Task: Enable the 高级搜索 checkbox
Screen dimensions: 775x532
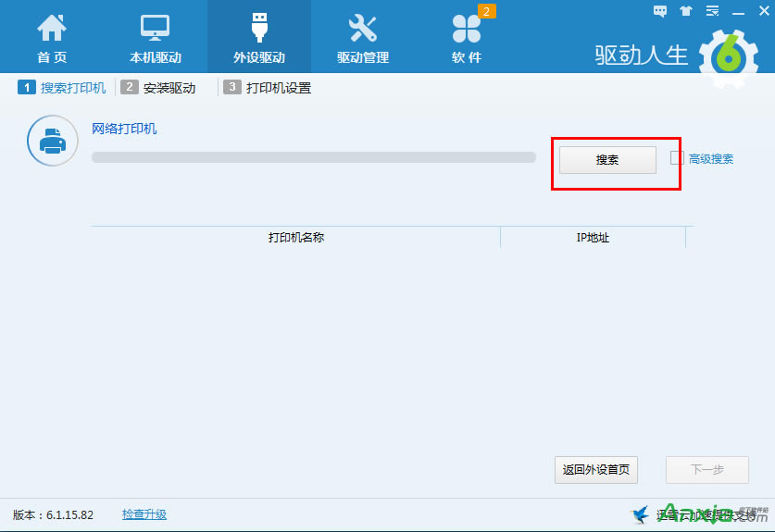Action: tap(677, 158)
